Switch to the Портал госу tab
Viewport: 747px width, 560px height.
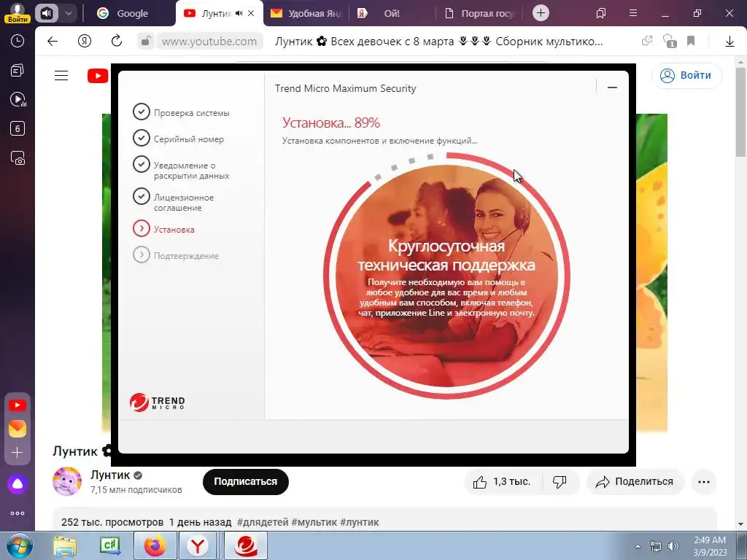coord(479,13)
